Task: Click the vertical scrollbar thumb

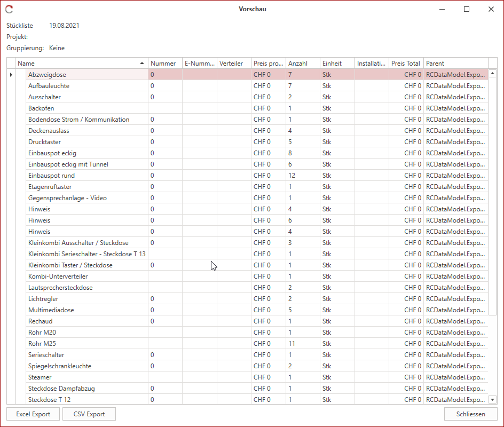Action: pos(492,196)
